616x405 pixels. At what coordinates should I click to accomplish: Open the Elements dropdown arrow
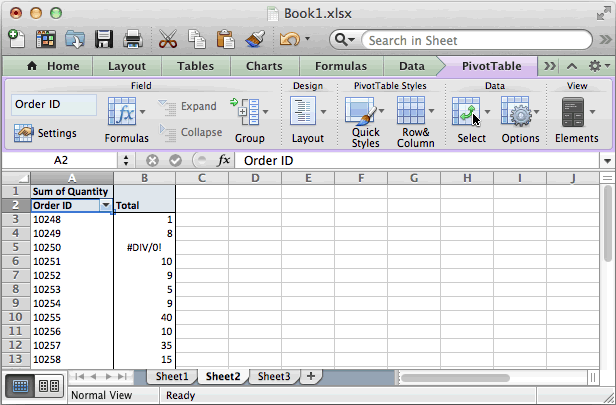pos(592,112)
